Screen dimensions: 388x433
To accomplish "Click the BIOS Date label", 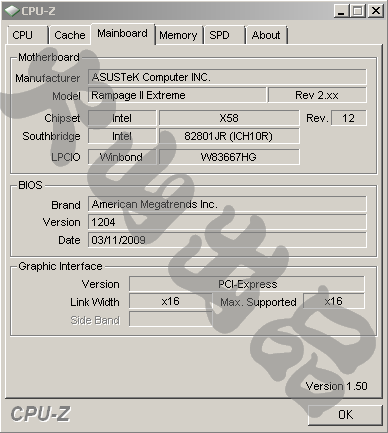I will pyautogui.click(x=69, y=240).
